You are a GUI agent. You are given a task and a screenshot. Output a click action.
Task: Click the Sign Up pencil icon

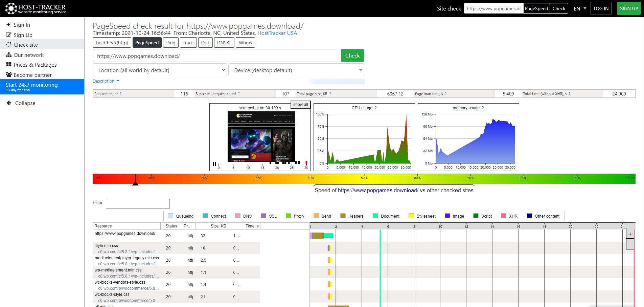9,35
